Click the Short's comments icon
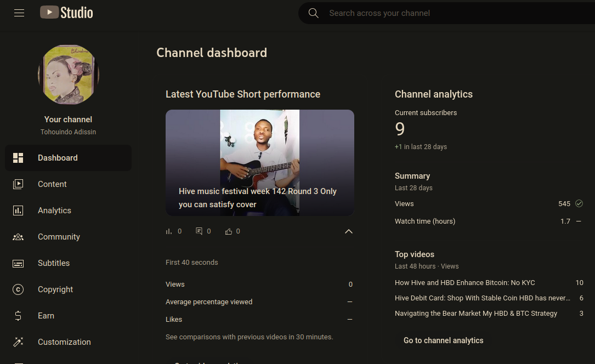 click(x=199, y=231)
